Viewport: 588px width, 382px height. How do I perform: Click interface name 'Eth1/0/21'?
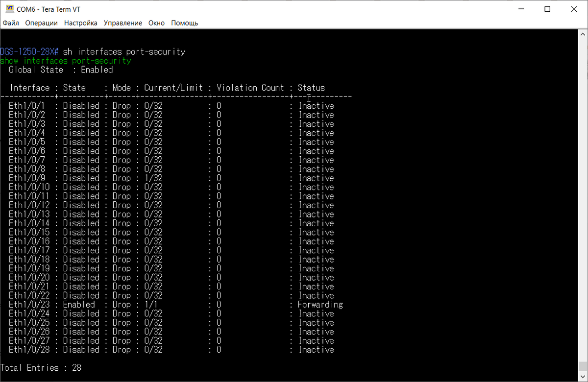coord(29,286)
